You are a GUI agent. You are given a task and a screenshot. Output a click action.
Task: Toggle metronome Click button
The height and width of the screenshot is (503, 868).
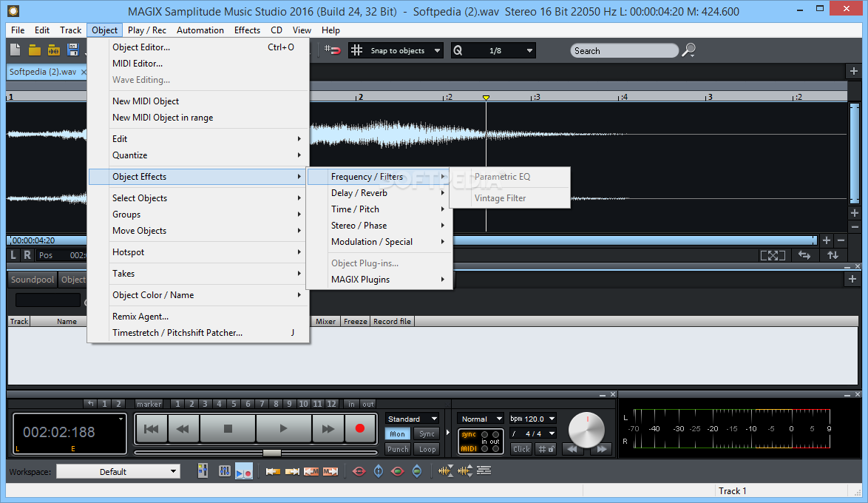521,449
